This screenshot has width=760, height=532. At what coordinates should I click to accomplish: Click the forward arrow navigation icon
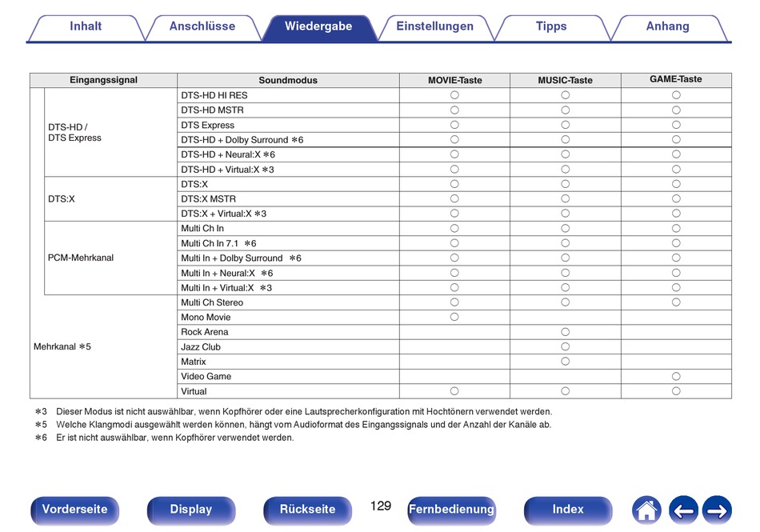[x=717, y=510]
